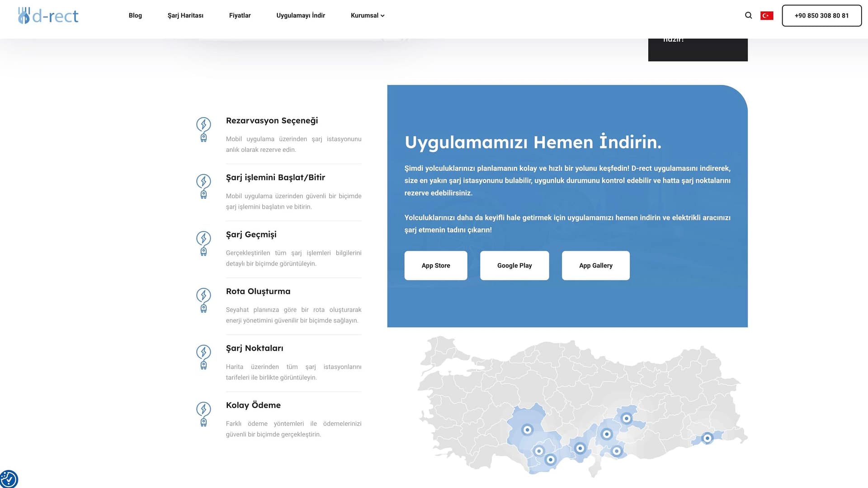
Task: Go to Şarj Haritası page
Action: pos(185,15)
